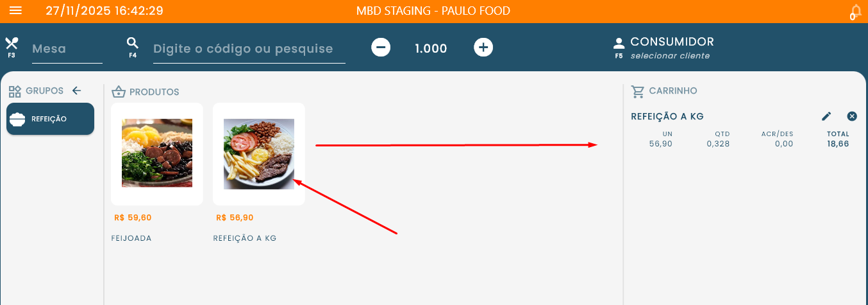868x305 pixels.
Task: Select the Feijoada product image
Action: [x=157, y=153]
